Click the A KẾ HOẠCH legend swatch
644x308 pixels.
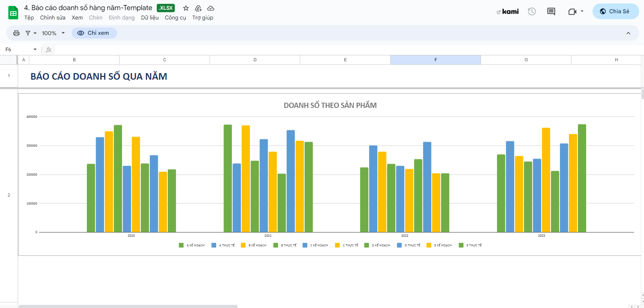(x=181, y=245)
